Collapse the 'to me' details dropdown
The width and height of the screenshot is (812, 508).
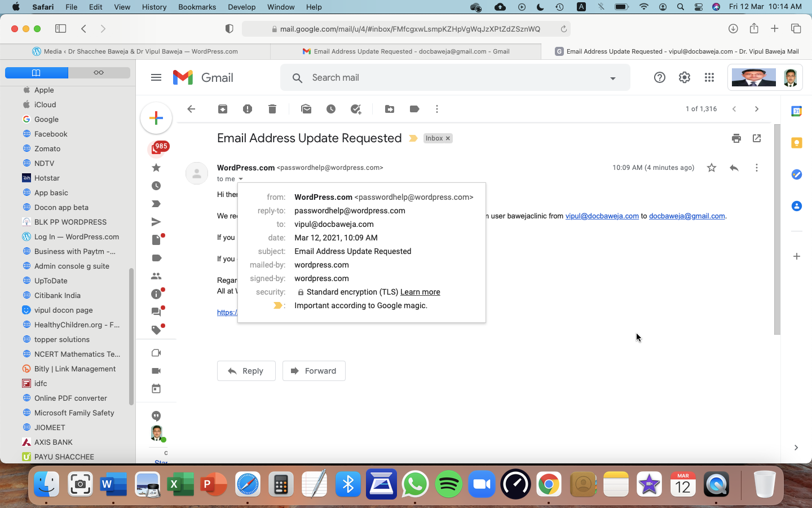point(241,179)
